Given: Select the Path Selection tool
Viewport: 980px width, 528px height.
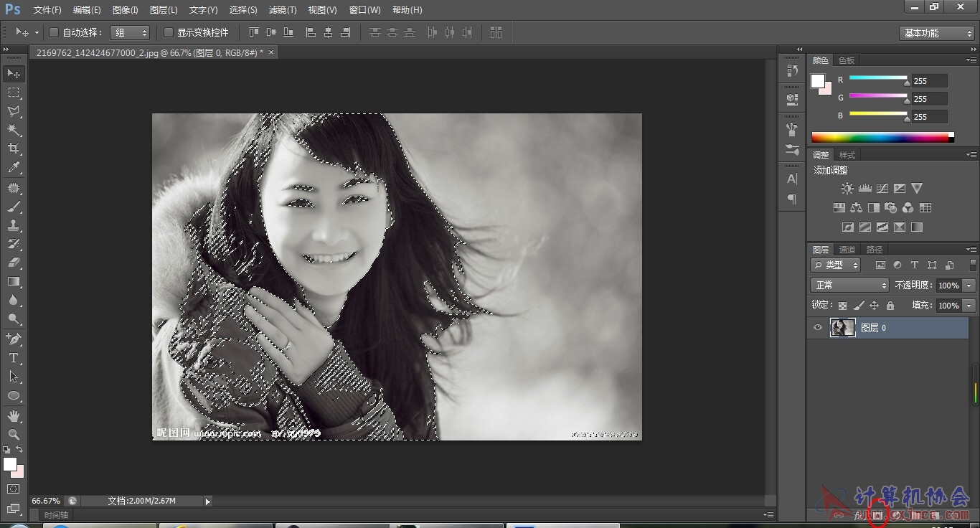Looking at the screenshot, I should coord(14,376).
